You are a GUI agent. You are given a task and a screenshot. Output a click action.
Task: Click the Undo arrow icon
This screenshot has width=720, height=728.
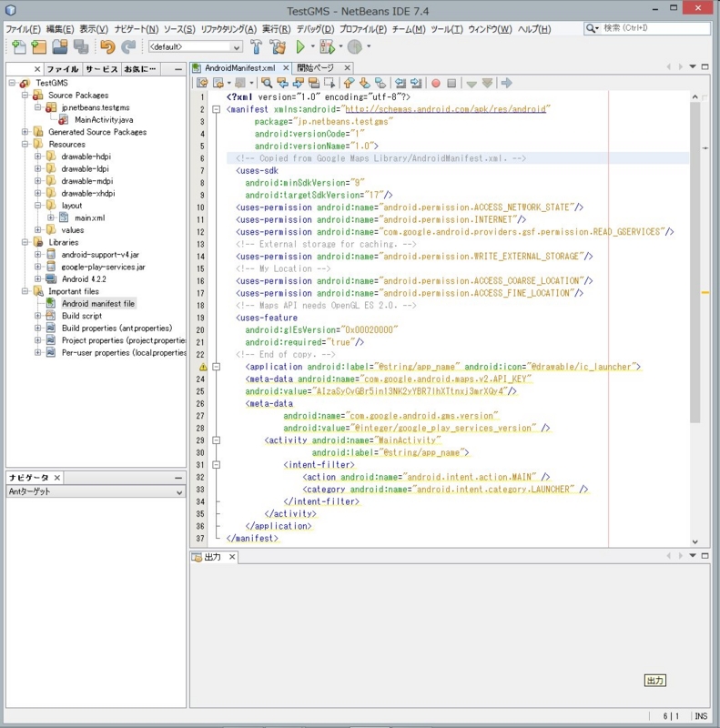point(107,46)
